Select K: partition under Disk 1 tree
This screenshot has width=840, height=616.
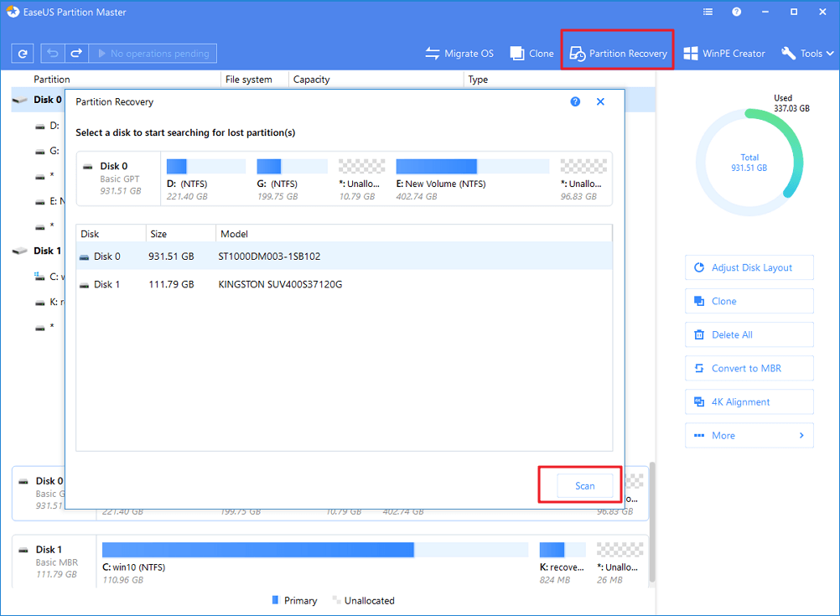(49, 302)
